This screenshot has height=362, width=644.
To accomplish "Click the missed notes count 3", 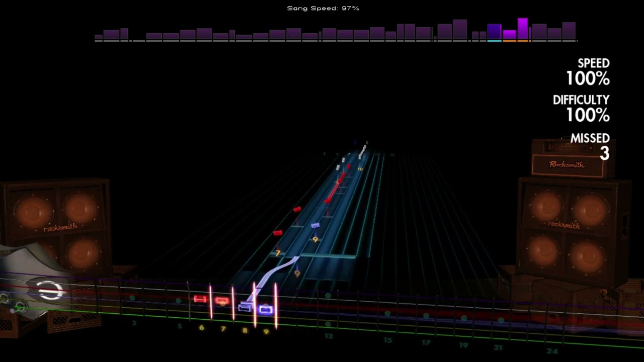I will pyautogui.click(x=604, y=153).
